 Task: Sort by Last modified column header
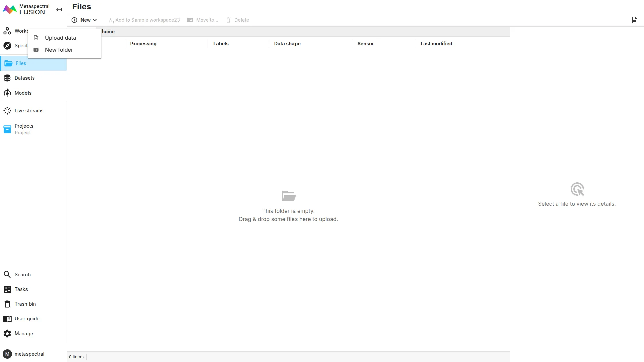coord(436,44)
